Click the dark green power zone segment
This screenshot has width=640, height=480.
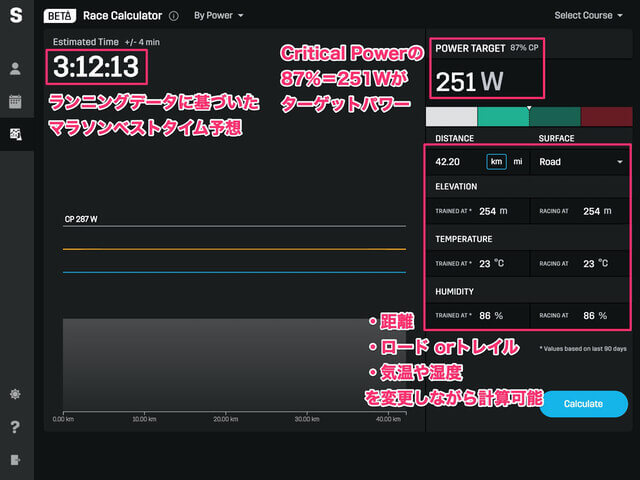tap(555, 117)
